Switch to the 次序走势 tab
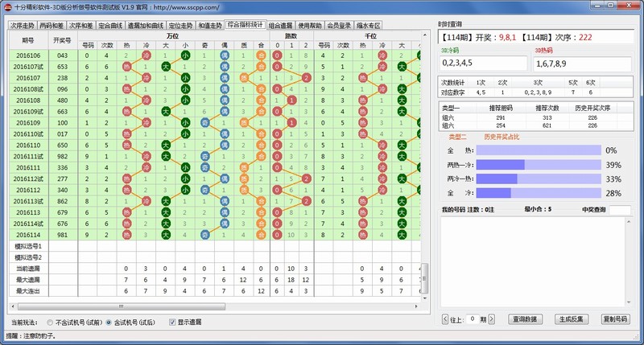The image size is (644, 345). (21, 25)
